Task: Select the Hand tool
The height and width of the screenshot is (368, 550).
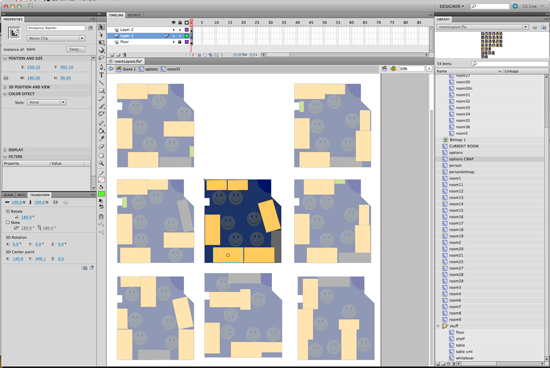Action: coord(101,155)
